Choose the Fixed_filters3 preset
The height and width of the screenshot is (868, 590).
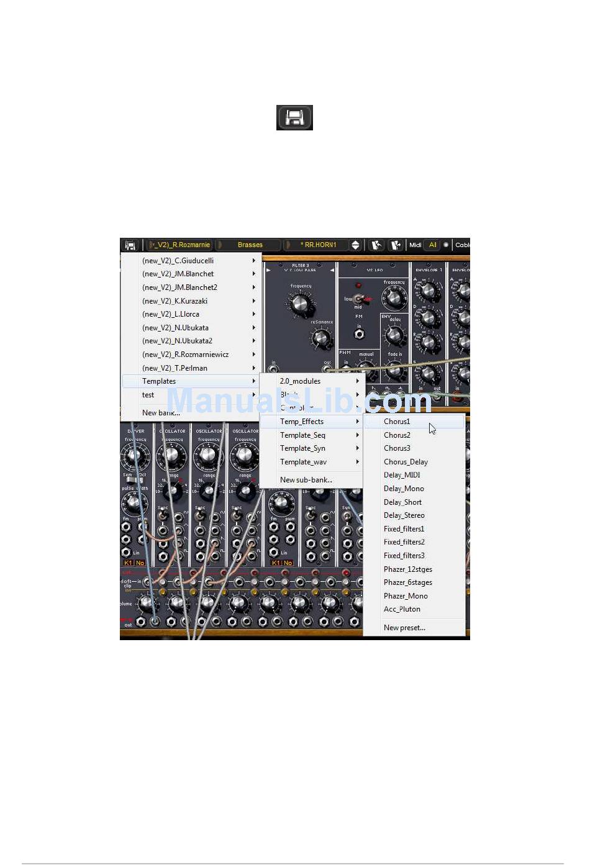[414, 556]
